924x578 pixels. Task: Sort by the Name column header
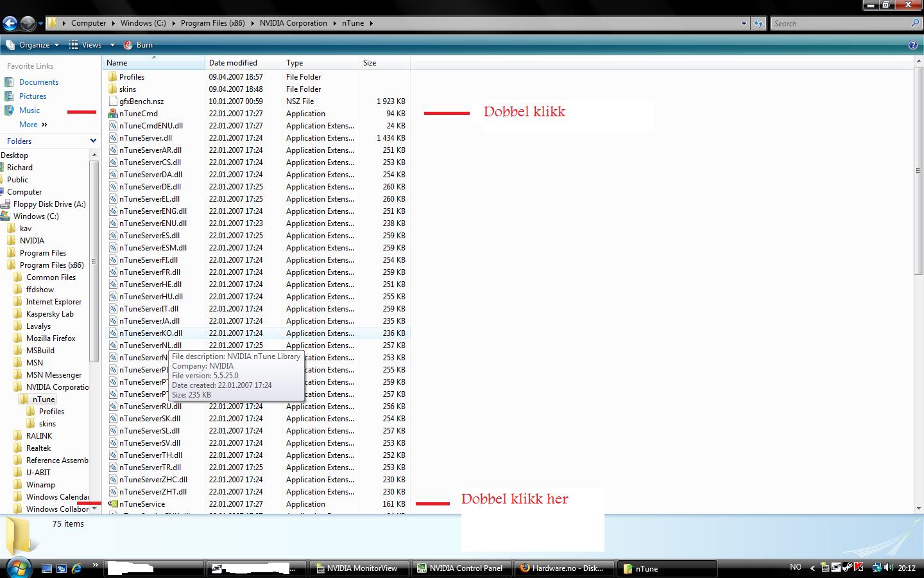coord(154,63)
